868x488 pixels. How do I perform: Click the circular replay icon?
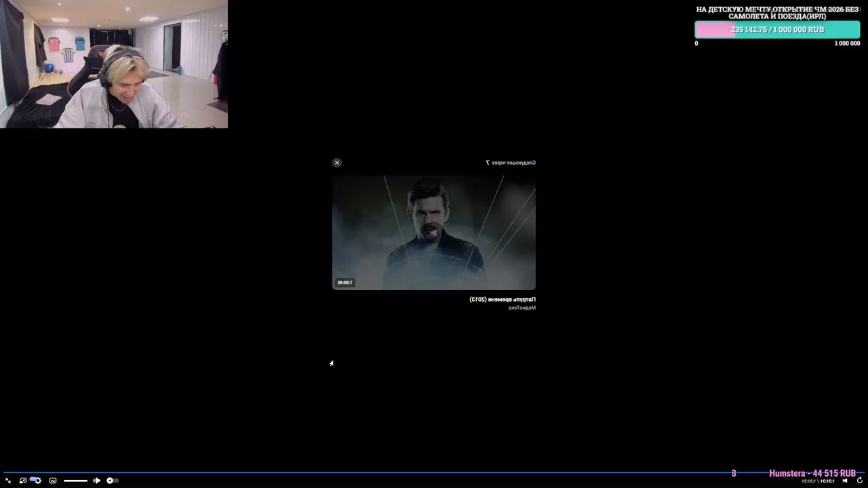(x=860, y=481)
